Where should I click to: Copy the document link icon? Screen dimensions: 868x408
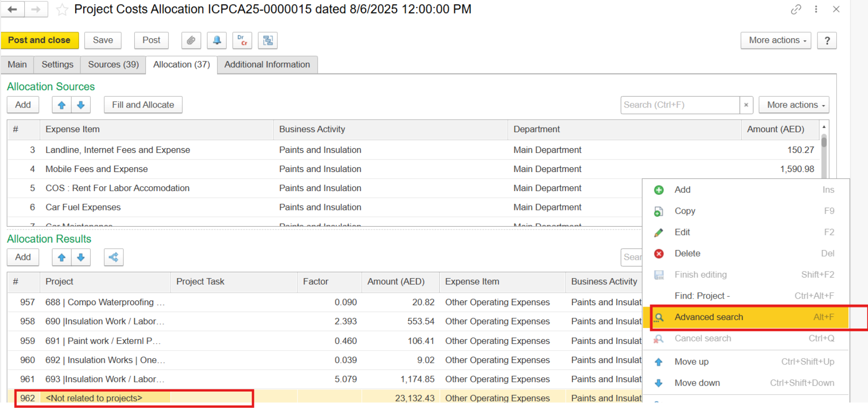(796, 9)
